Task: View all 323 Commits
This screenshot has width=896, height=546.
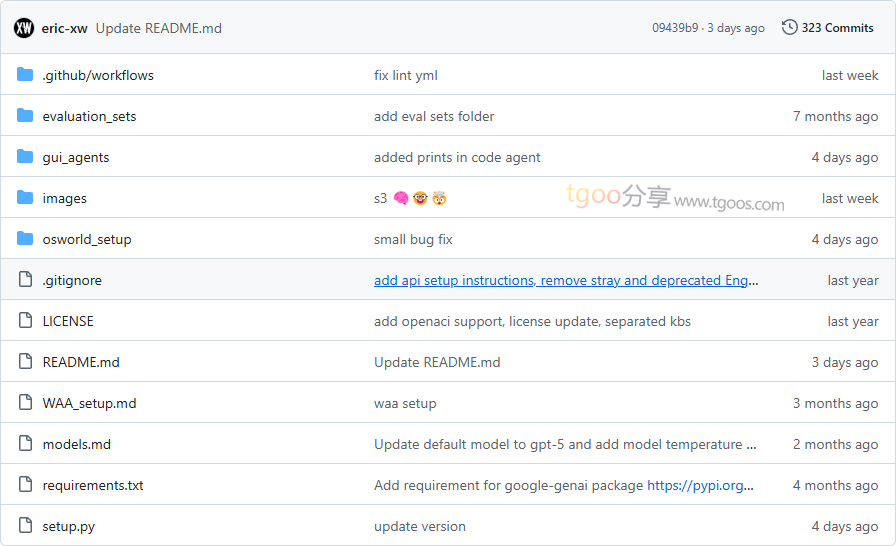Action: 837,28
